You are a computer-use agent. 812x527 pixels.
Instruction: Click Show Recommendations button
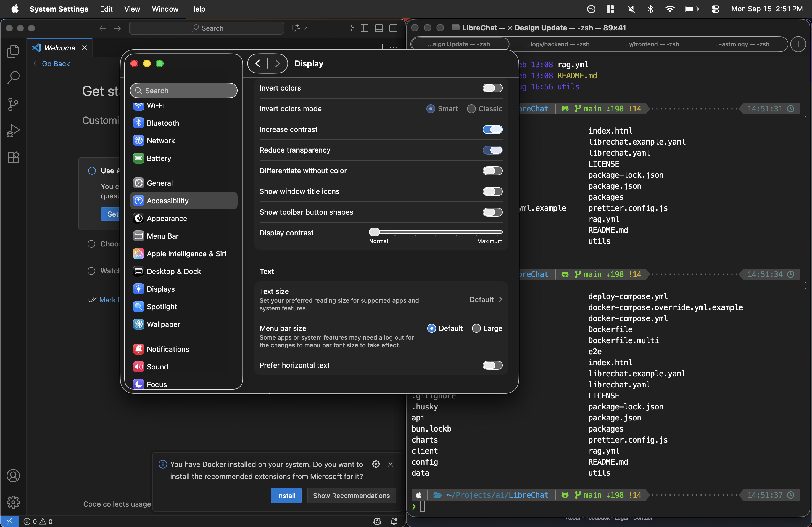351,495
